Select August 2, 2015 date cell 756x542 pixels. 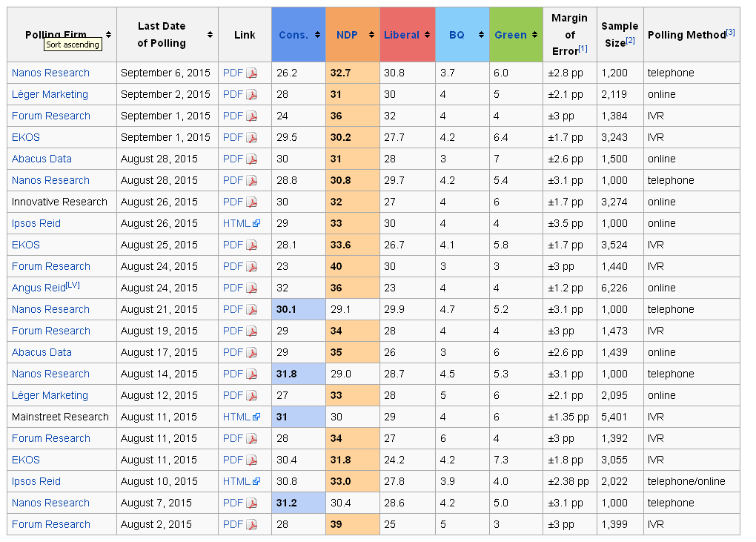click(x=168, y=524)
